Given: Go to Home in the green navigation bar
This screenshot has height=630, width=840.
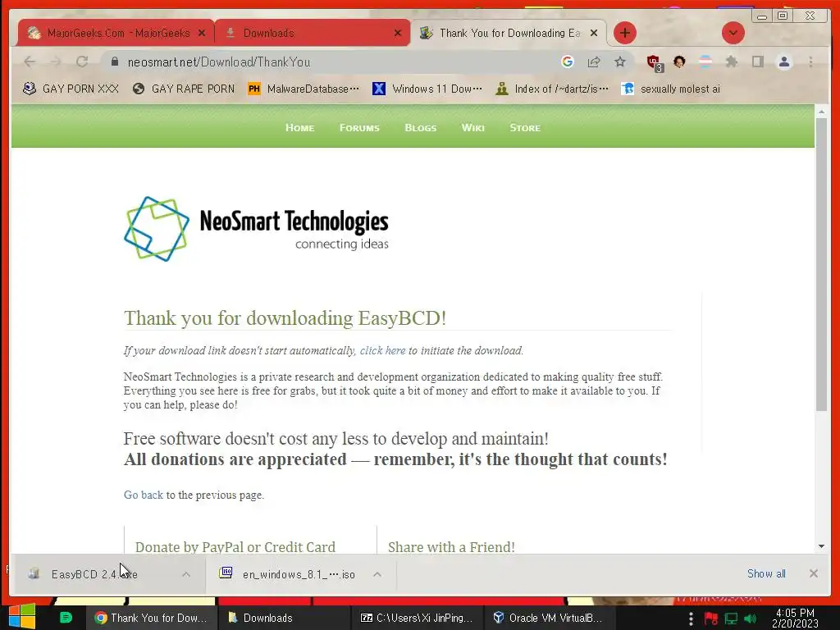Looking at the screenshot, I should 299,127.
